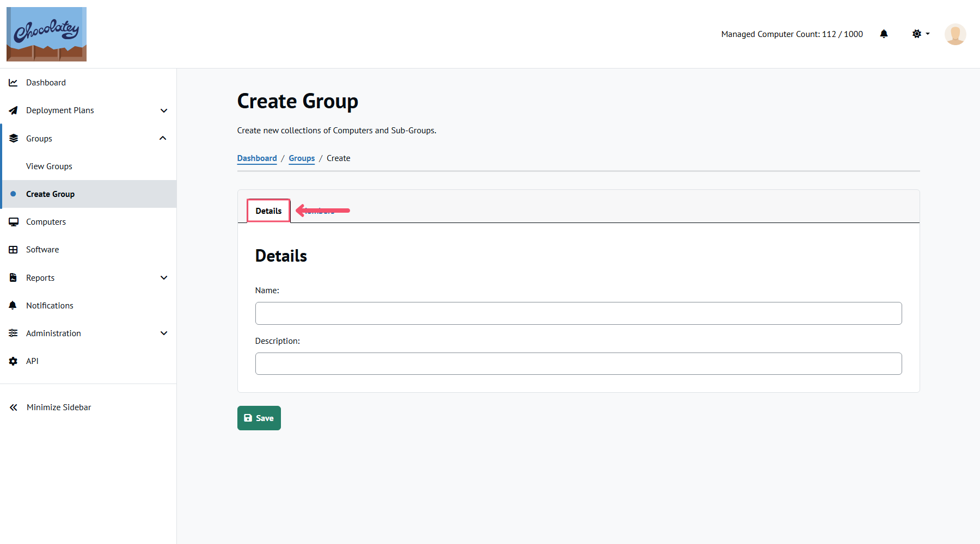The width and height of the screenshot is (980, 544).
Task: Open Notifications in the sidebar
Action: (88, 305)
